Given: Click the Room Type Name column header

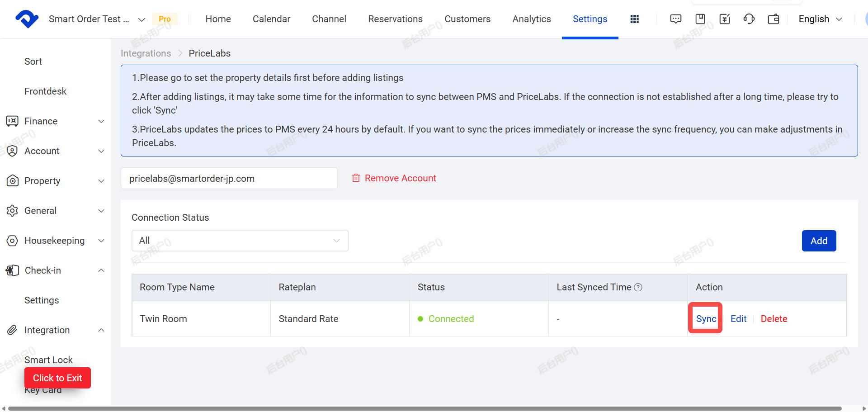Looking at the screenshot, I should [x=201, y=288].
